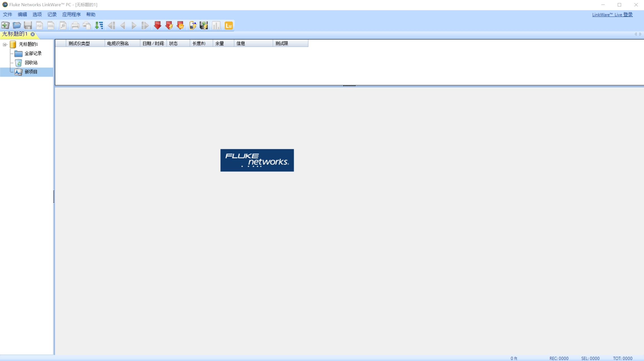Screen dimensions: 644x361
Task: Click the Fluke Networks logo image
Action: pos(257,160)
